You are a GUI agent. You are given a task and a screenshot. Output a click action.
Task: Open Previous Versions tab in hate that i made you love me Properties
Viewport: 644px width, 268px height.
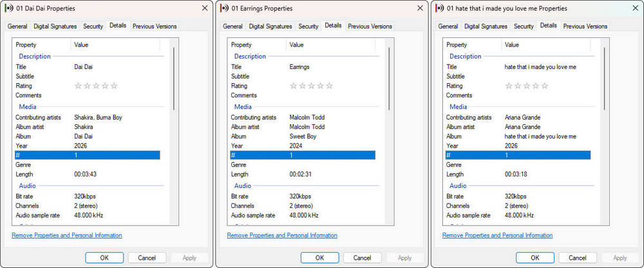tap(585, 26)
